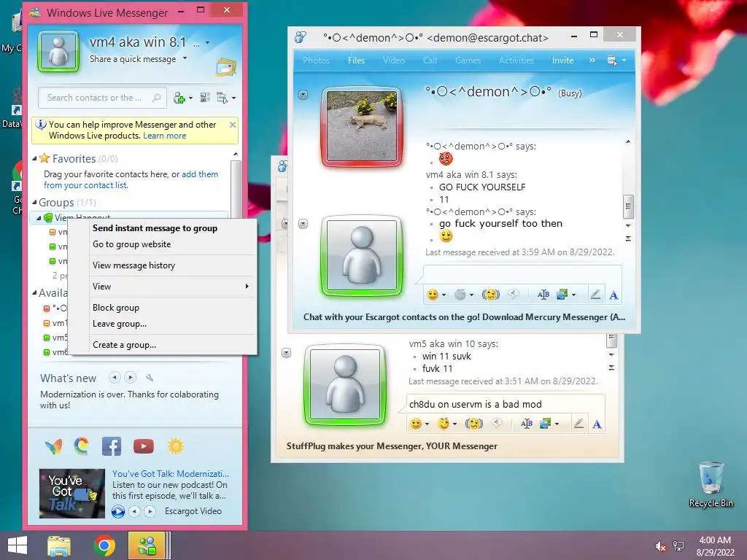Viewport: 747px width, 560px height.
Task: Play the podcast with the play button
Action: 117,511
